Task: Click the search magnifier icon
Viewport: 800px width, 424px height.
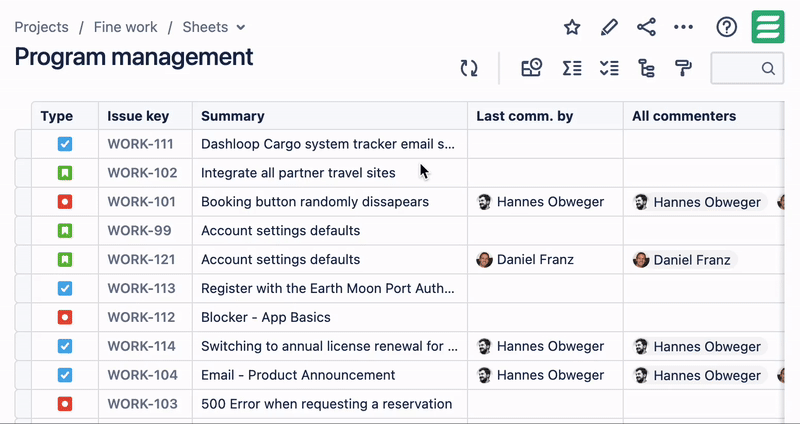Action: (768, 68)
